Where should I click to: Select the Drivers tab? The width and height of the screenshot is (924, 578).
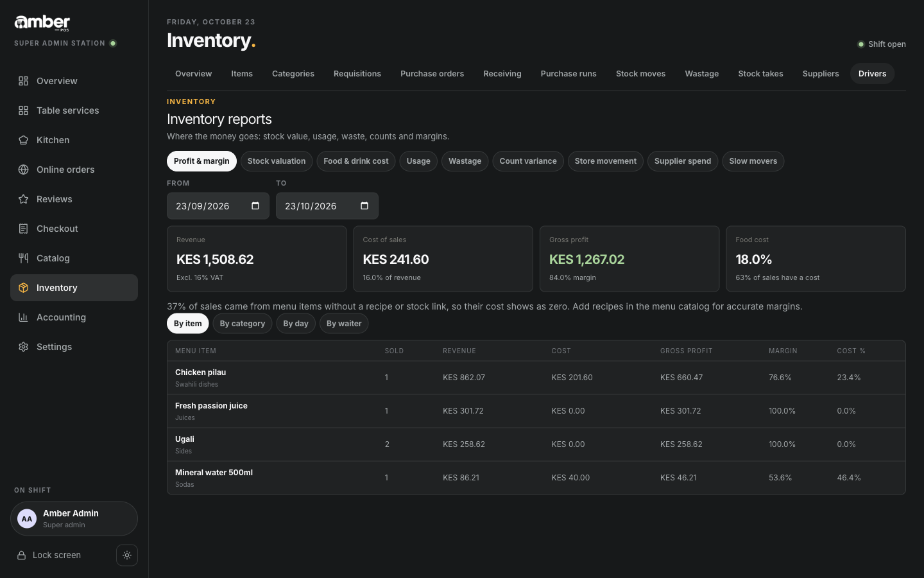click(872, 74)
